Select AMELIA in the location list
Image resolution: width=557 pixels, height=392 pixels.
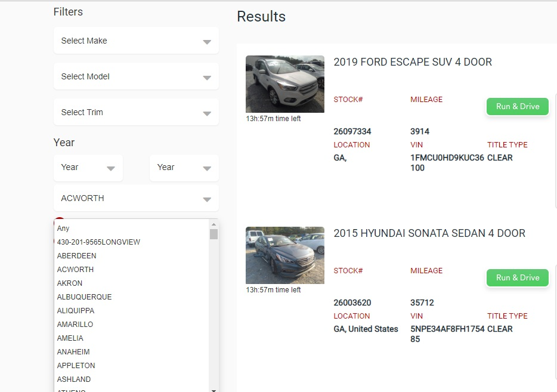click(131, 338)
